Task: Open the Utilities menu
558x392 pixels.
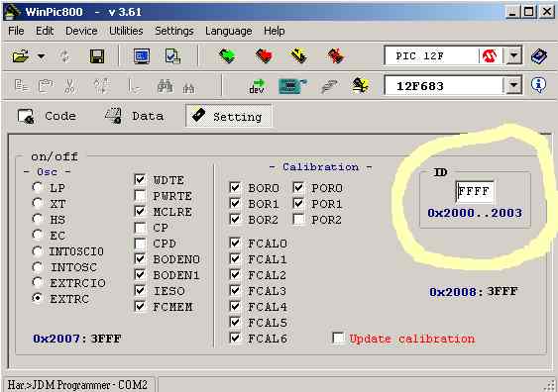Action: click(126, 31)
